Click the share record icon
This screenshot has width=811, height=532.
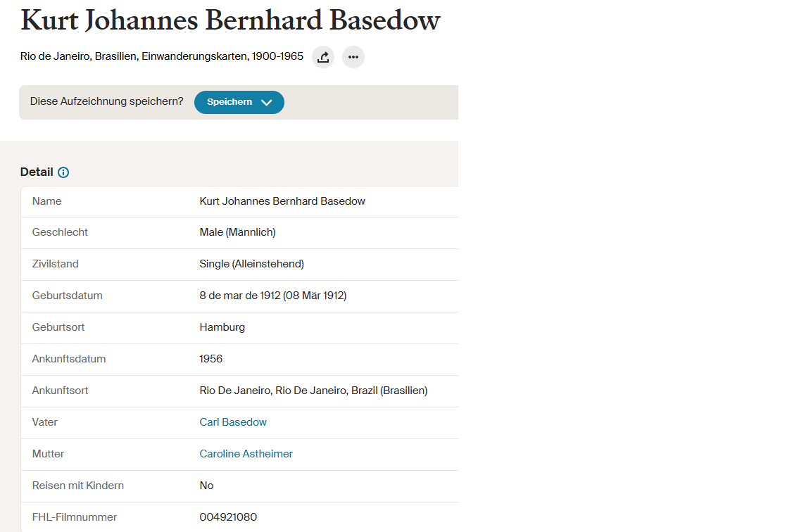323,57
